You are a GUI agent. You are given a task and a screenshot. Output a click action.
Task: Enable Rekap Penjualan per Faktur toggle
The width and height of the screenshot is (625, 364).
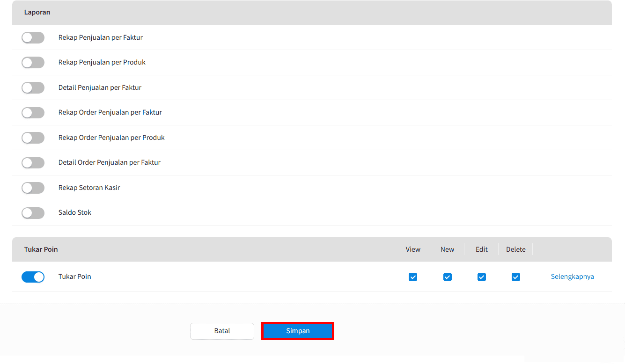pyautogui.click(x=33, y=38)
